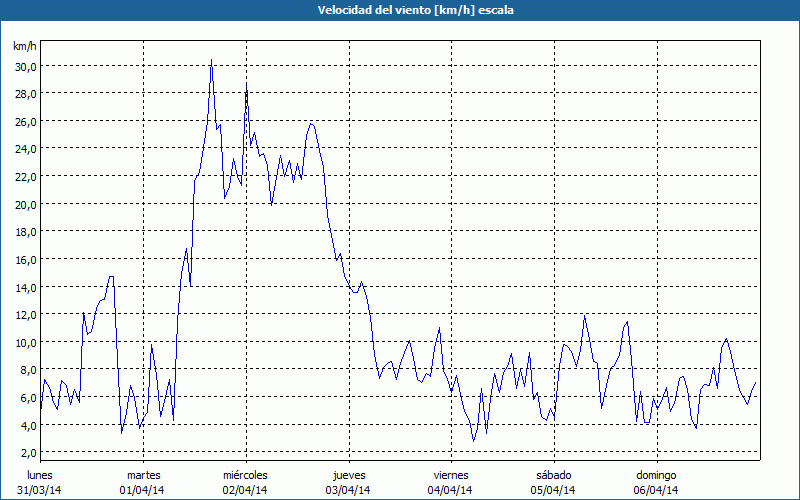Click the km/h unit label
The image size is (800, 500).
point(24,47)
